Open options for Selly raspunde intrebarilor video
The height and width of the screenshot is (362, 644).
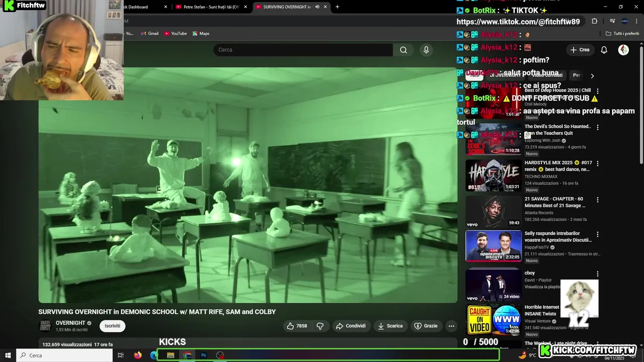598,234
